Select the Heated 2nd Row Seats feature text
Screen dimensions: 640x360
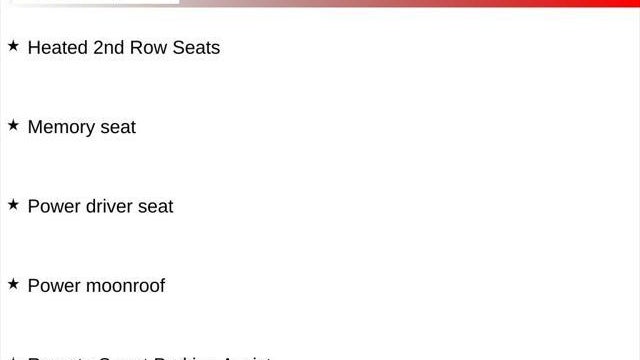pyautogui.click(x=124, y=47)
